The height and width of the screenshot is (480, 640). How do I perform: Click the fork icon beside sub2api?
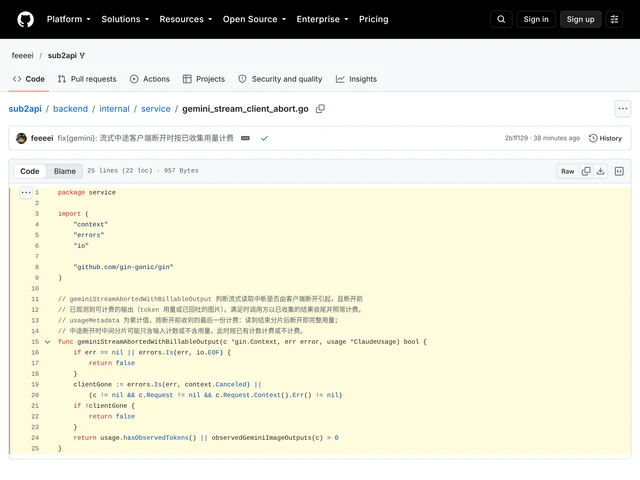click(x=82, y=56)
